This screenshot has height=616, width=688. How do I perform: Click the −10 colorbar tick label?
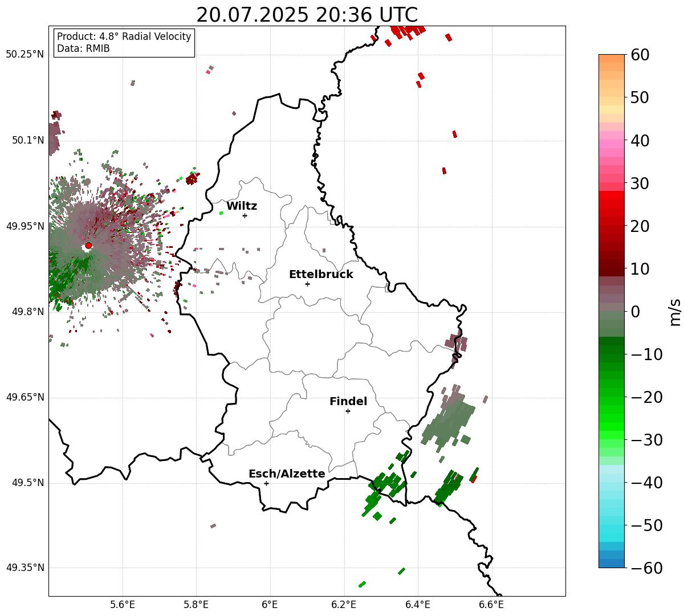coord(646,354)
